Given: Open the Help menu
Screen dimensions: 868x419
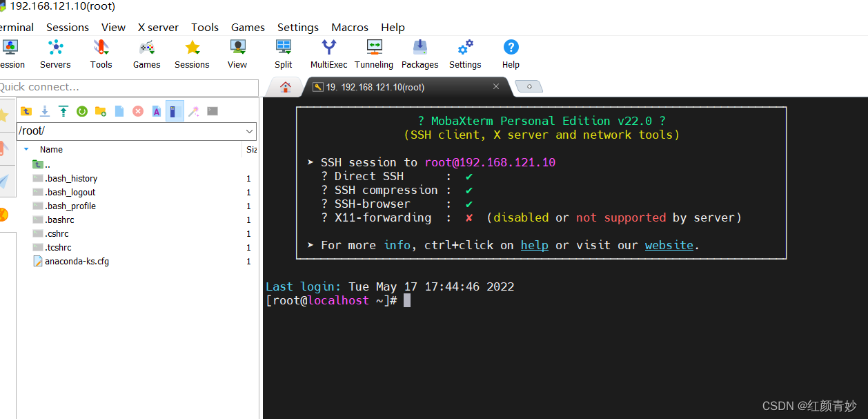Looking at the screenshot, I should [393, 28].
